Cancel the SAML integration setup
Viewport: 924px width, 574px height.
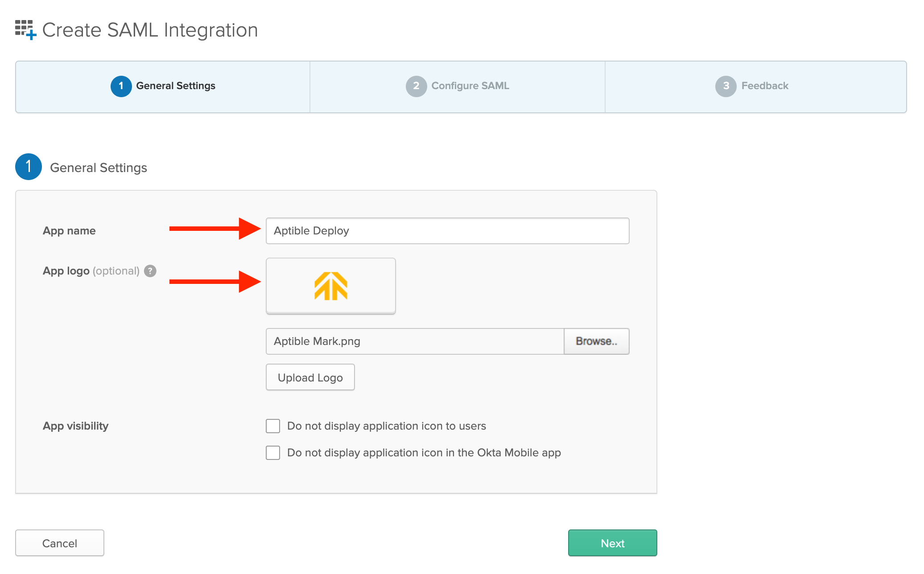[60, 543]
